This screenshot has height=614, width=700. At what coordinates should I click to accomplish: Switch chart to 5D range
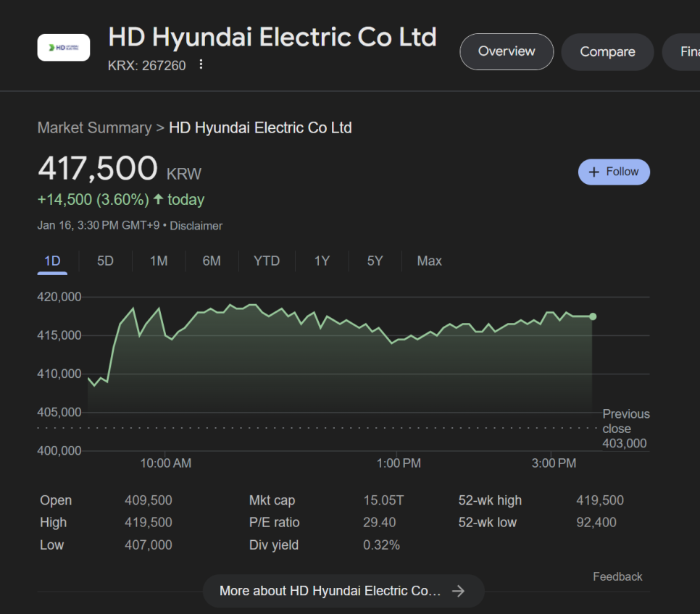coord(105,261)
